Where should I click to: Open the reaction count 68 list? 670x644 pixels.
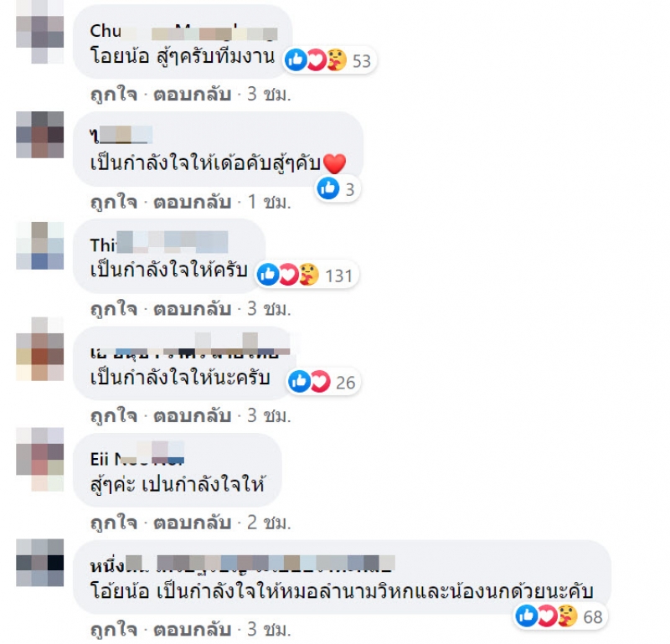click(593, 617)
